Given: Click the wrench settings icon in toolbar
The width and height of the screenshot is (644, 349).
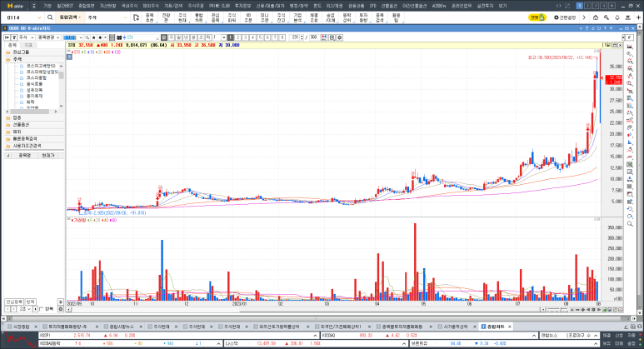Looking at the screenshot, I should [607, 17].
